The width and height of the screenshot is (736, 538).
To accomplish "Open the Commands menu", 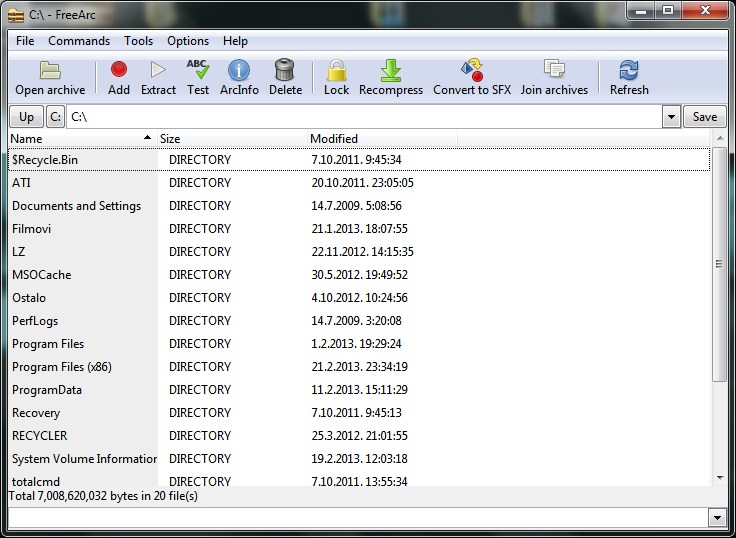I will [x=79, y=41].
